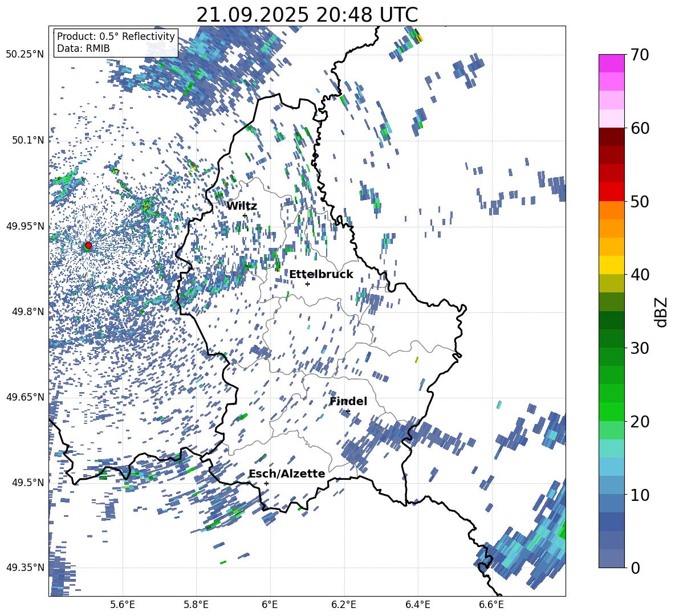Click the colorbar tick label 60
This screenshot has width=675, height=616.
640,128
